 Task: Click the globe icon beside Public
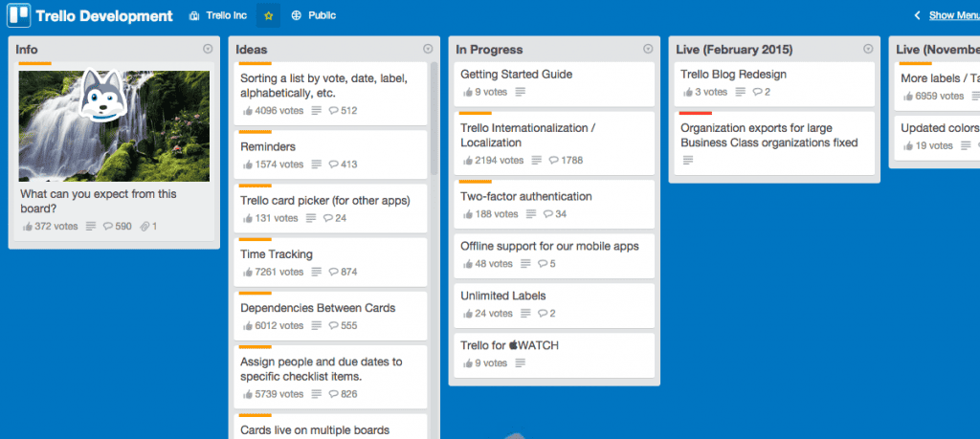pos(297,15)
